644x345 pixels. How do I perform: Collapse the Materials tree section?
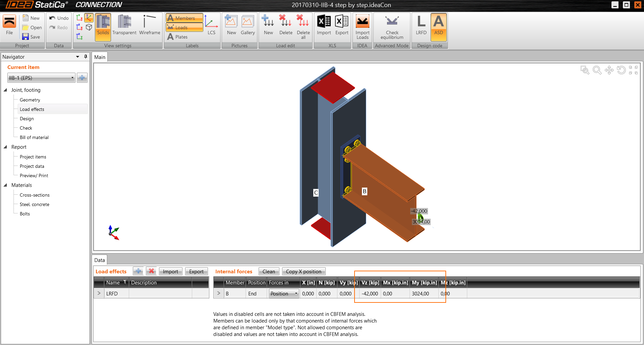[5, 185]
